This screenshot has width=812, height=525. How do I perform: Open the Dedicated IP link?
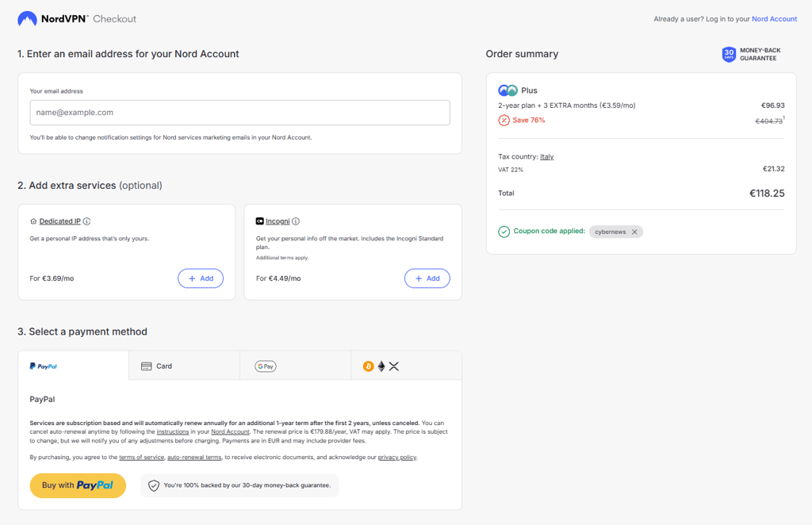(60, 221)
